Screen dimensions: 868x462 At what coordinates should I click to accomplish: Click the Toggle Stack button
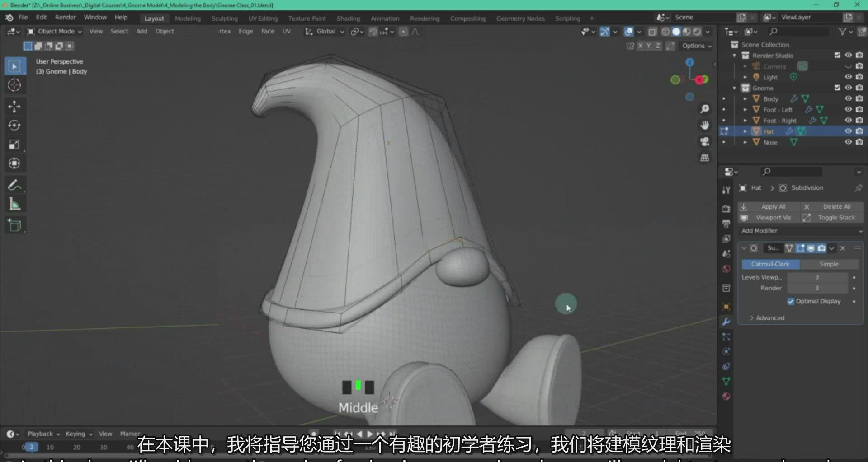point(832,218)
